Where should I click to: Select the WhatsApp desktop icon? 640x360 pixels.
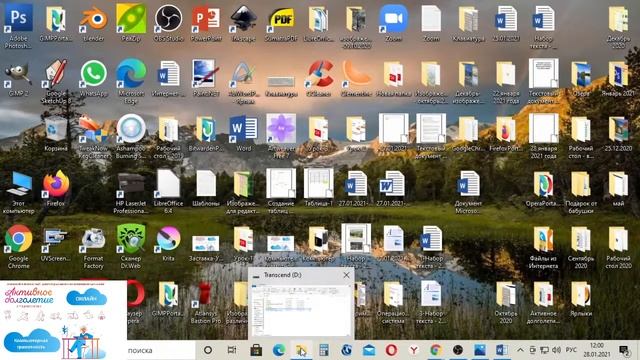point(93,78)
